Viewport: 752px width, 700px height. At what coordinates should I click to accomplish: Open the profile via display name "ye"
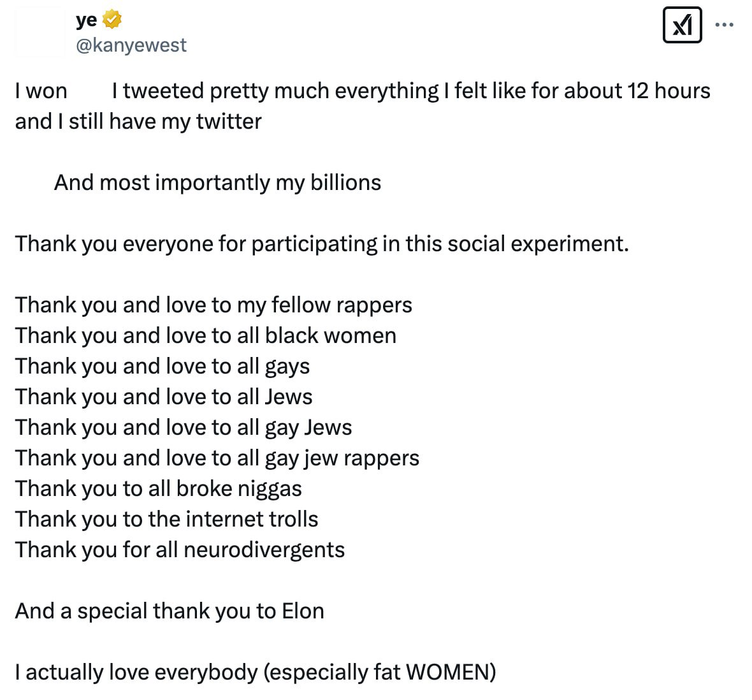[x=86, y=20]
